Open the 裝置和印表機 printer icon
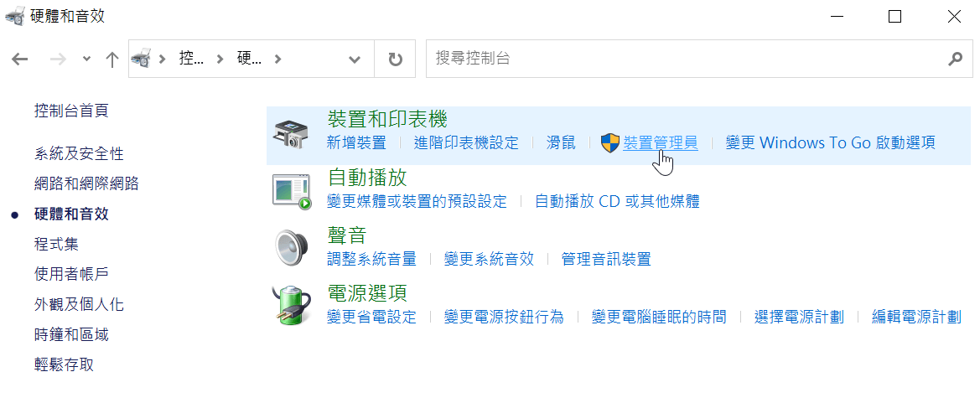This screenshot has width=980, height=403. [291, 134]
